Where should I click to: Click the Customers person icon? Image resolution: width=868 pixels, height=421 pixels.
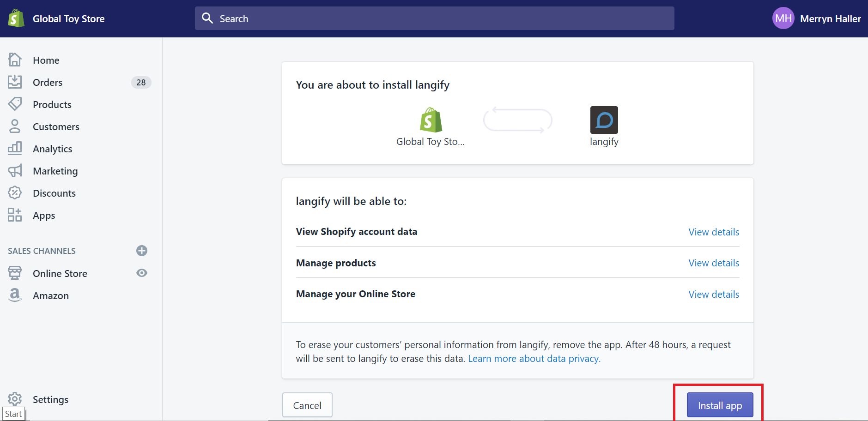(x=15, y=126)
